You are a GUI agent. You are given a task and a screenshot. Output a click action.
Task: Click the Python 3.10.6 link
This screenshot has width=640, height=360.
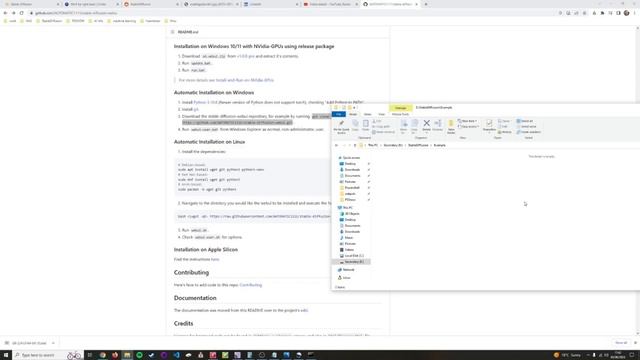[205, 102]
